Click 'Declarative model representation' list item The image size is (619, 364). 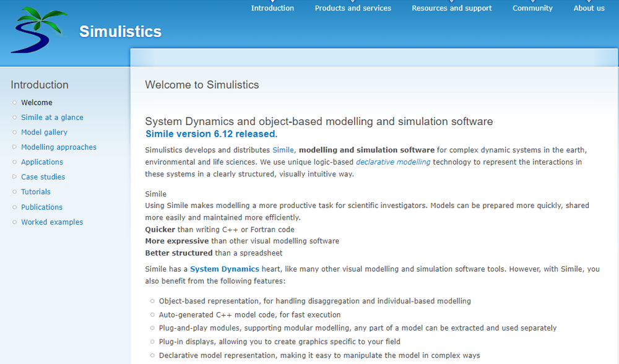[x=319, y=355]
